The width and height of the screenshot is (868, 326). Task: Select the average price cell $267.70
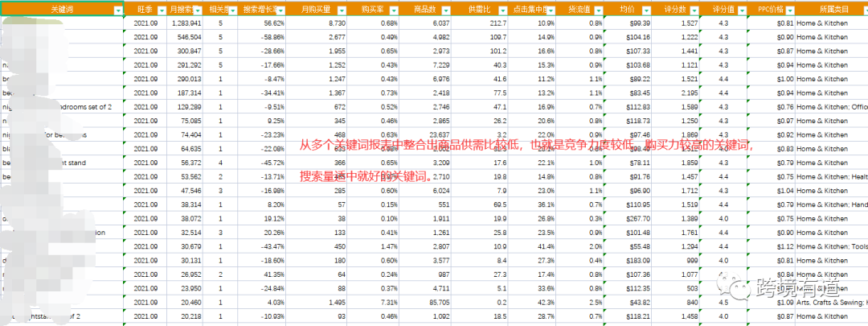[x=628, y=218]
